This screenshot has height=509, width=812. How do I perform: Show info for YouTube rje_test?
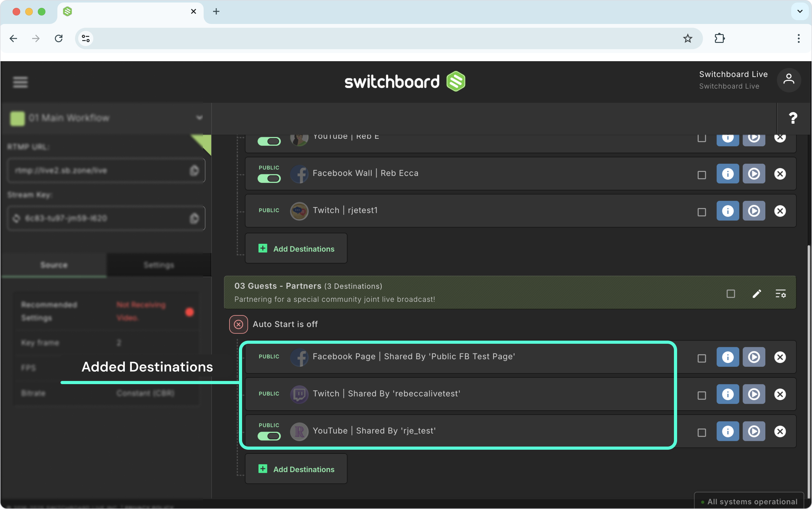pyautogui.click(x=728, y=431)
